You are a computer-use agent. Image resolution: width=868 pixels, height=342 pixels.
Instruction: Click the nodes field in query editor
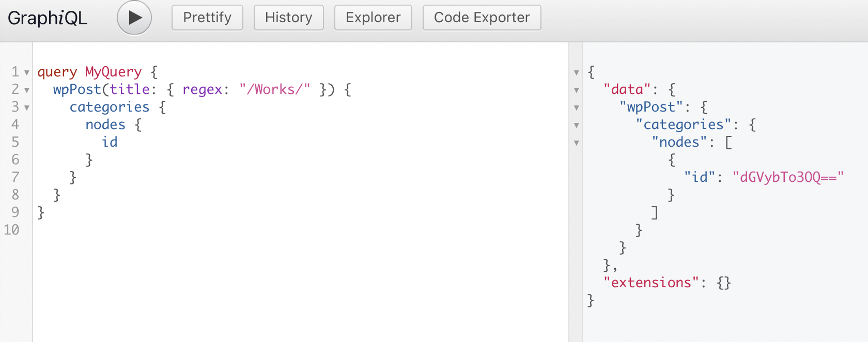point(105,125)
